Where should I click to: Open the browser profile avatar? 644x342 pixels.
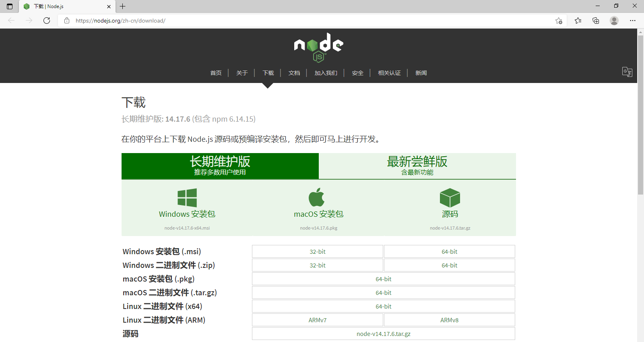point(614,21)
